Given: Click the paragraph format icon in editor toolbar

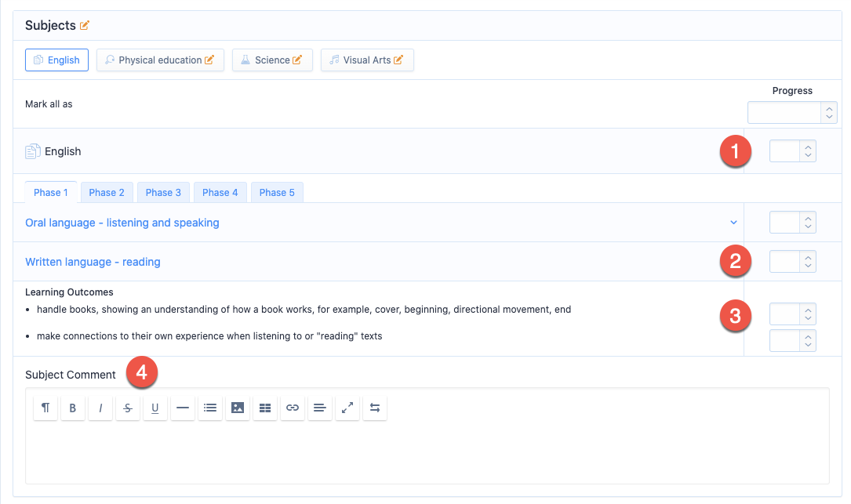Looking at the screenshot, I should [x=45, y=408].
